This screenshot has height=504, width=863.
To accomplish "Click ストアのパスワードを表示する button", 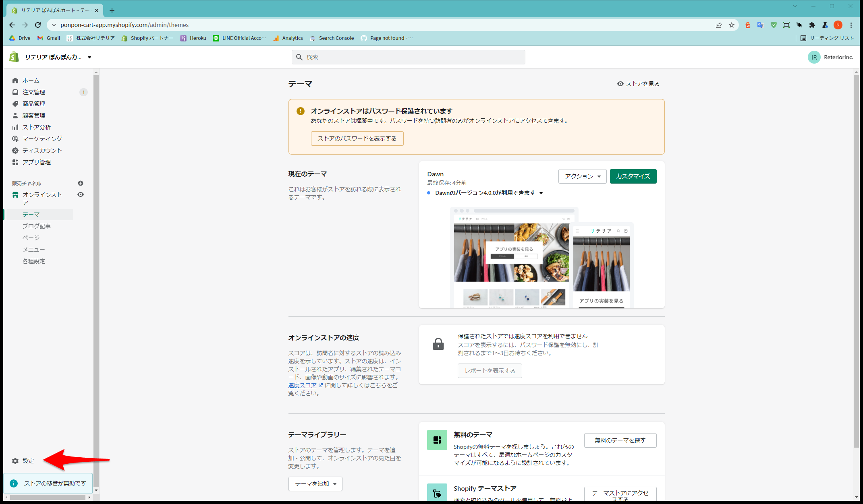I will pos(357,138).
